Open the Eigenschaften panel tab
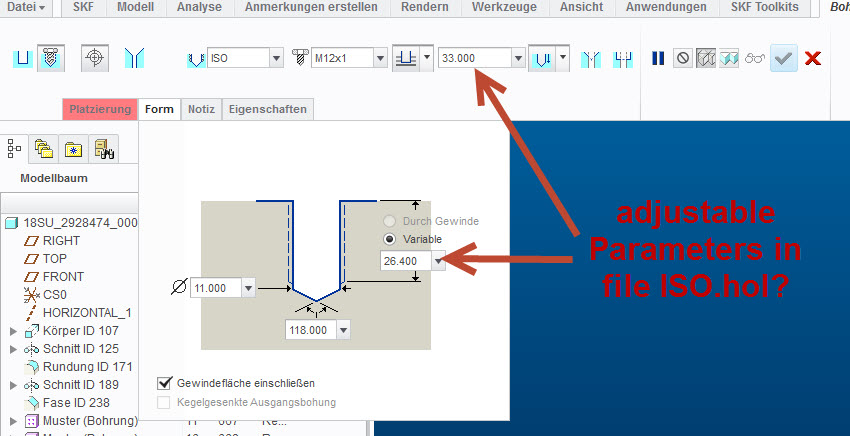Screen dimensions: 850x436 (x=268, y=109)
